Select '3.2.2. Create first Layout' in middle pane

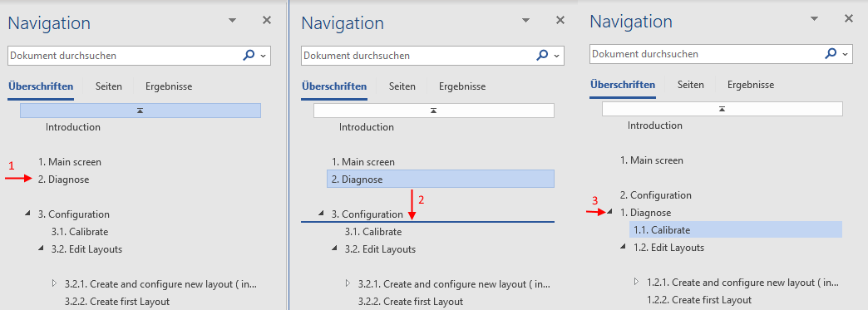click(411, 302)
